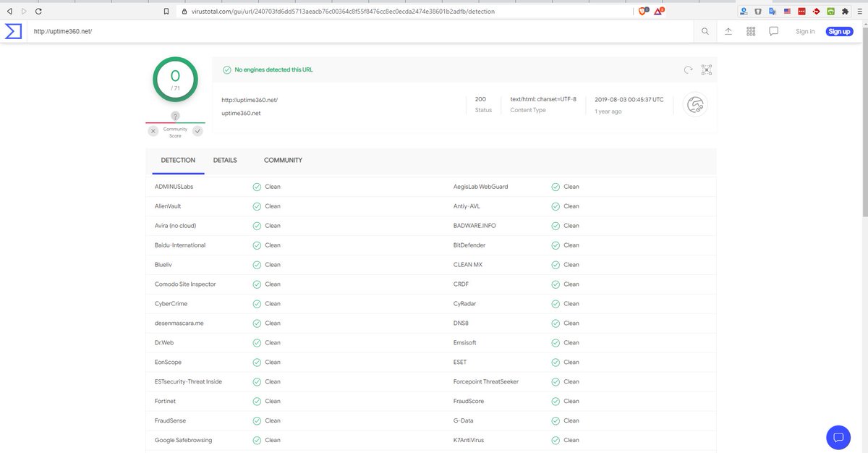
Task: Open the grey shield extension icon
Action: point(758,12)
